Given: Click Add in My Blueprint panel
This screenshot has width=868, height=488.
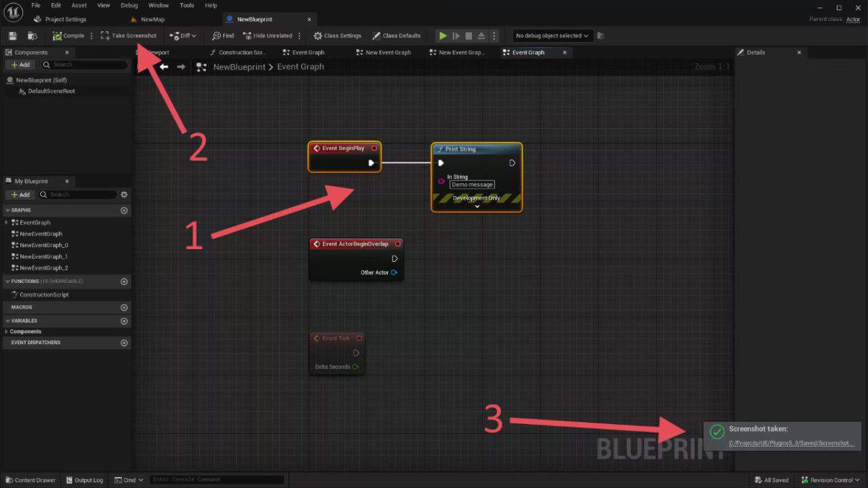Looking at the screenshot, I should [x=20, y=195].
